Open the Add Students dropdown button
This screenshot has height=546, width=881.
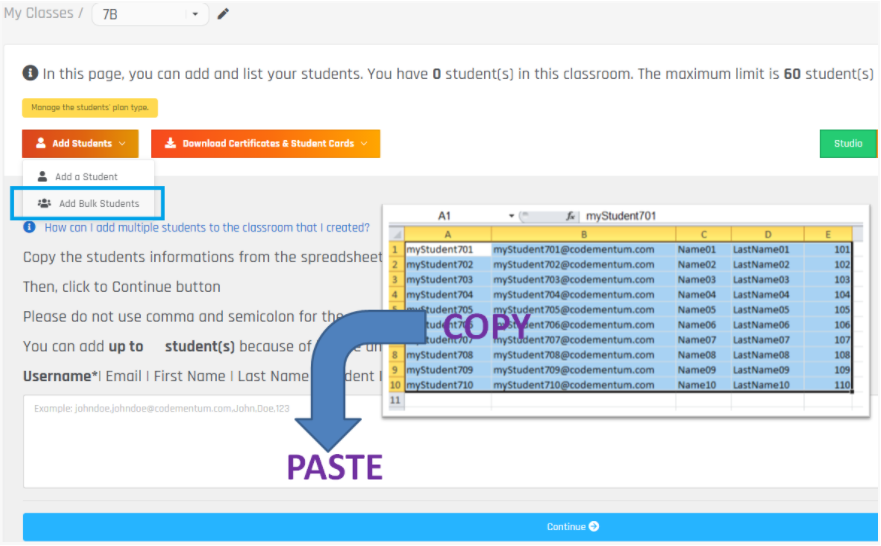[80, 143]
